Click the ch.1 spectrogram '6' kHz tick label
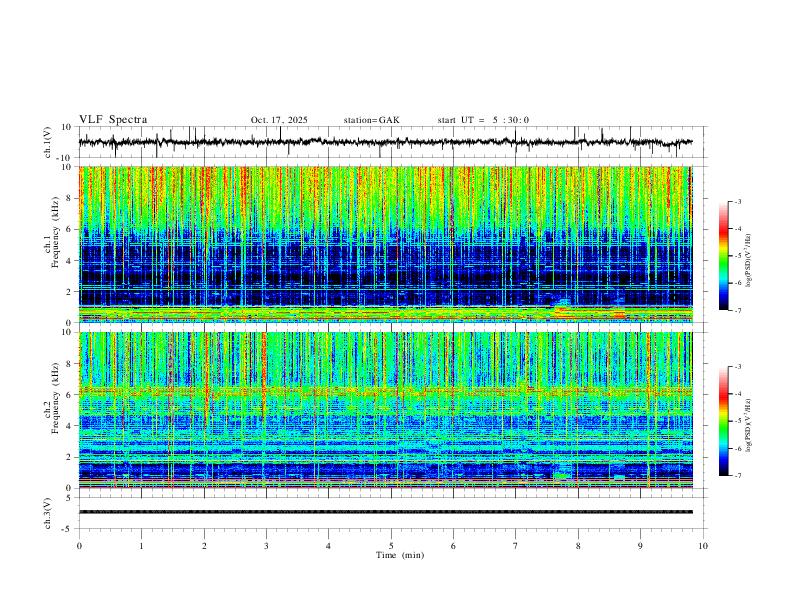The image size is (792, 612). click(70, 229)
